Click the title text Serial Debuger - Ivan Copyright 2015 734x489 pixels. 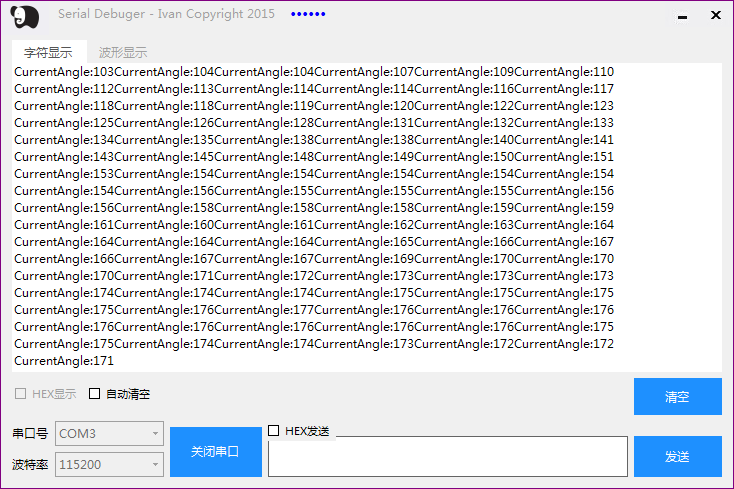coord(166,14)
